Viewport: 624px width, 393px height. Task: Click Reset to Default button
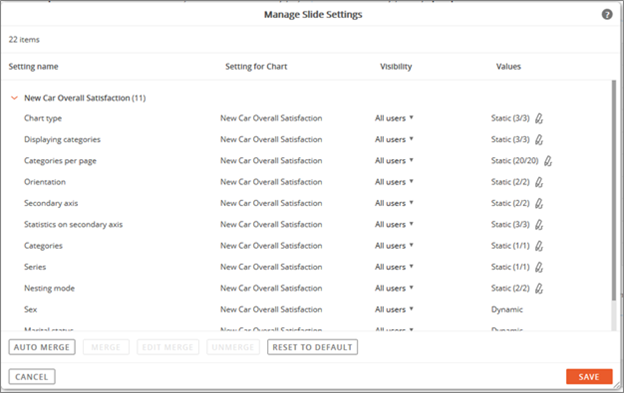312,347
